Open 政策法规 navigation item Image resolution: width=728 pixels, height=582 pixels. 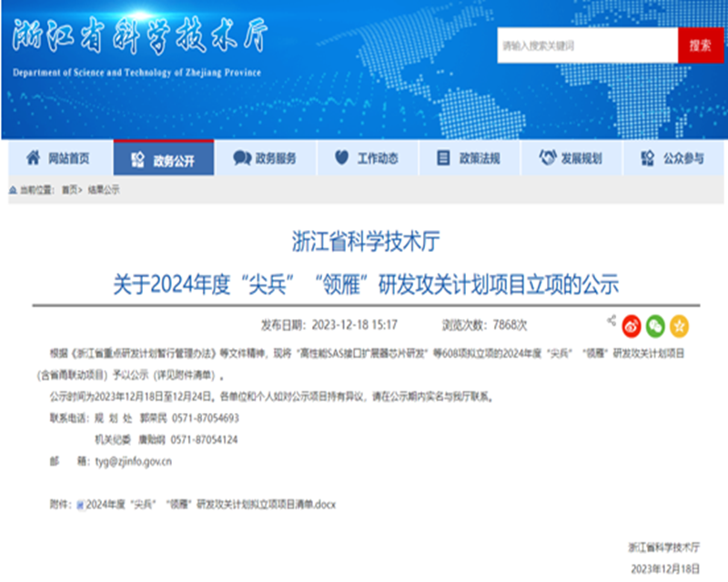(x=470, y=158)
